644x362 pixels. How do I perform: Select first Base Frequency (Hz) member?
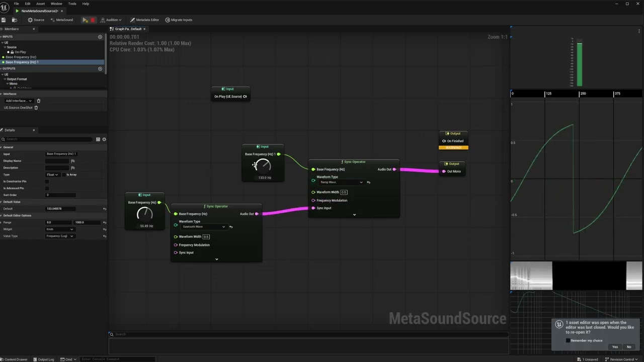[21, 57]
